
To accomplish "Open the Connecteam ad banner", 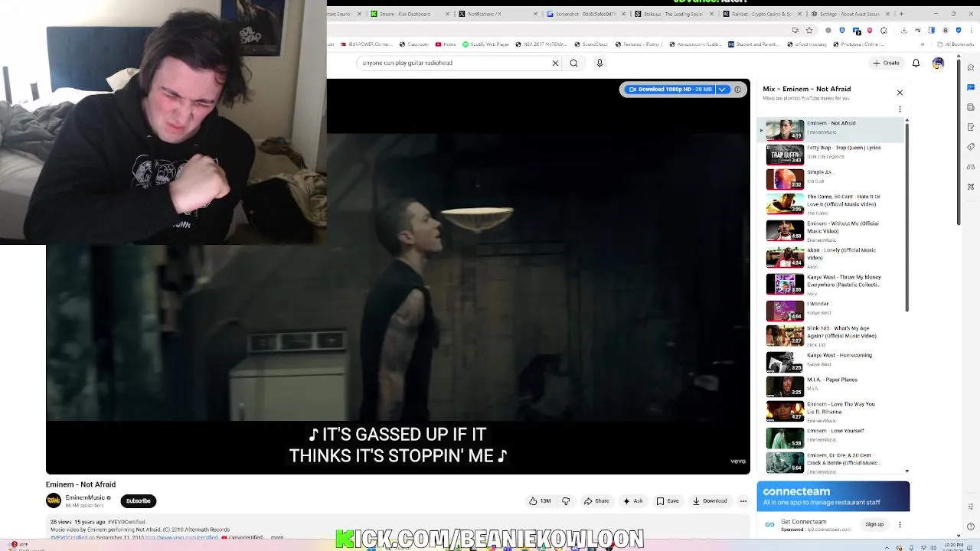I will click(x=833, y=497).
